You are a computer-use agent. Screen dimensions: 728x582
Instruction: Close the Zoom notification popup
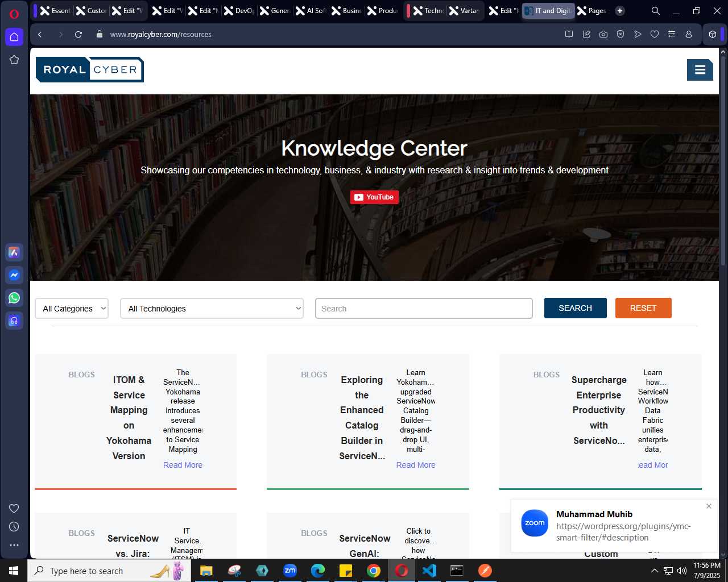point(709,506)
